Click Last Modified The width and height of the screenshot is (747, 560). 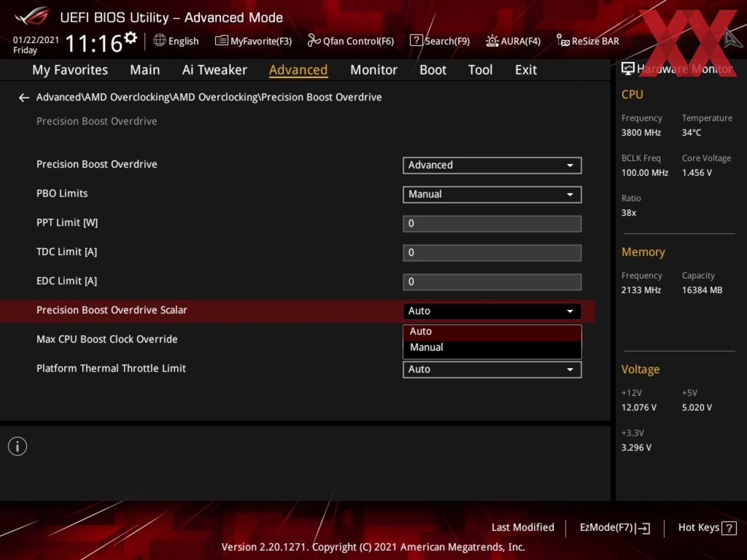pos(523,527)
